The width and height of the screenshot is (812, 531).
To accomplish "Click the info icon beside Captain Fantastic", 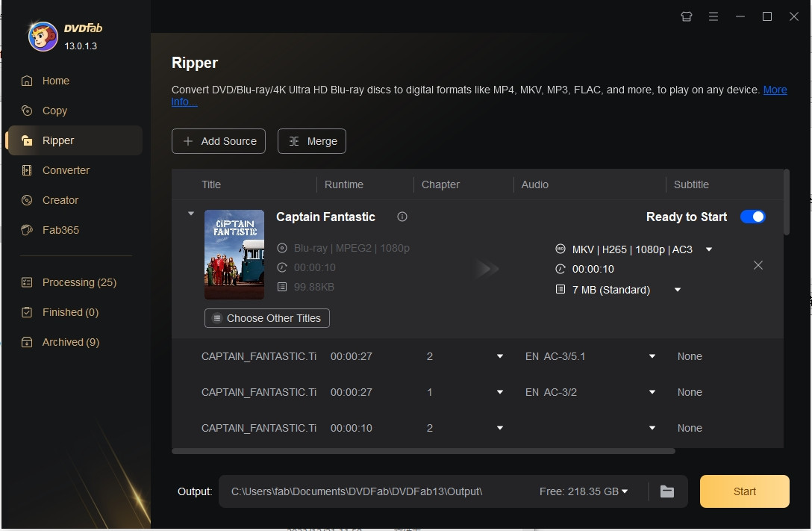I will tap(402, 217).
